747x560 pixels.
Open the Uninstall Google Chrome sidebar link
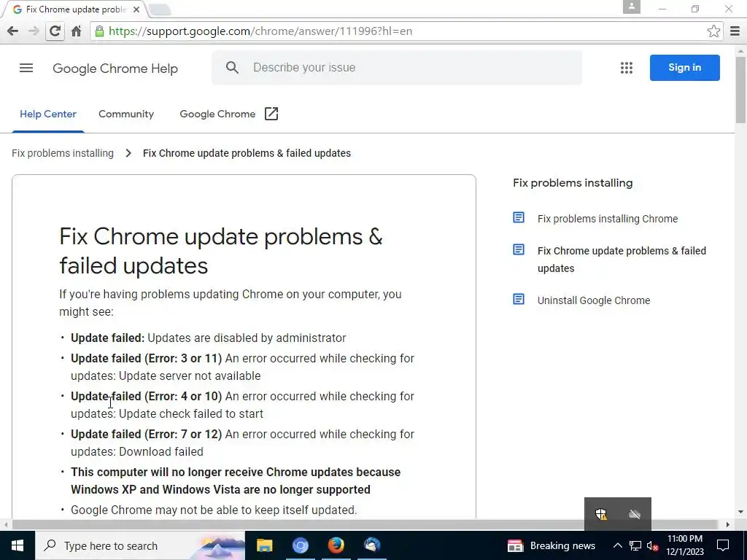594,300
